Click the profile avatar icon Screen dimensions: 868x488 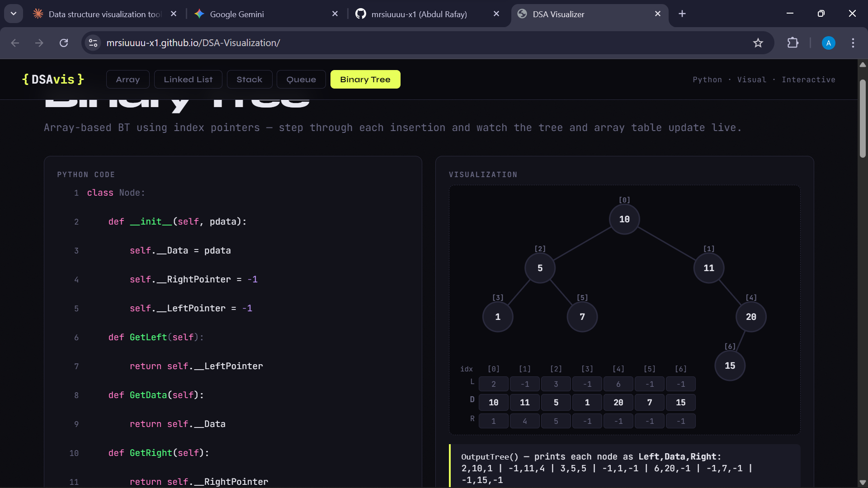click(828, 43)
